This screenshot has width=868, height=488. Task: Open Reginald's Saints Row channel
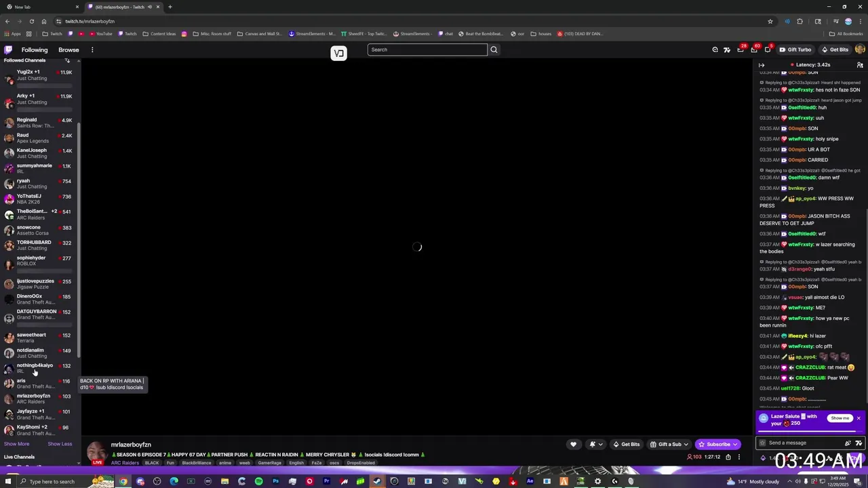pos(40,123)
